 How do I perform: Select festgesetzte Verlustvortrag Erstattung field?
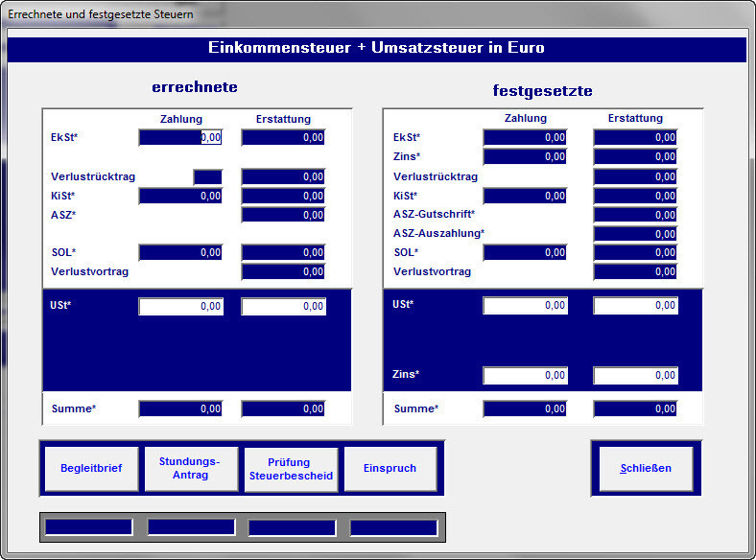pos(635,271)
